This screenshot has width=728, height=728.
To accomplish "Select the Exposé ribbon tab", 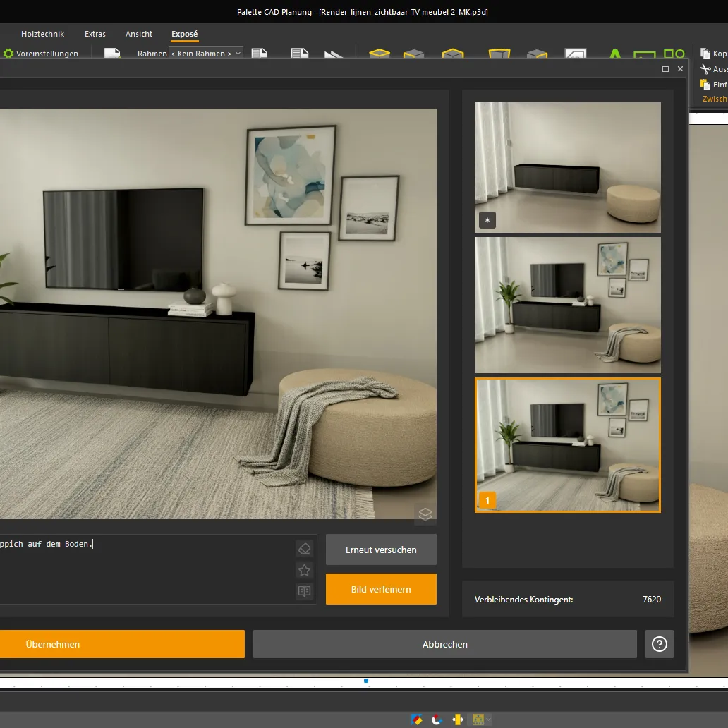I will coord(184,34).
